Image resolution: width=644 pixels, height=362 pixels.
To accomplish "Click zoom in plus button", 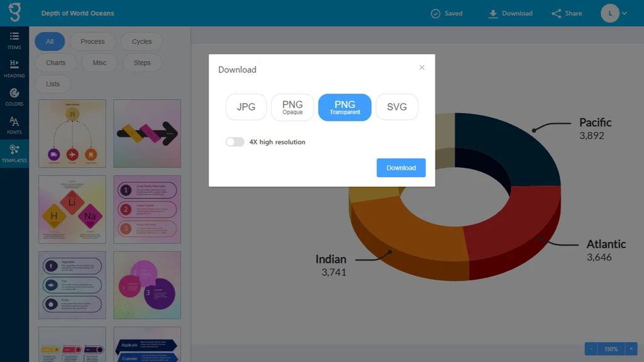I will (x=631, y=349).
